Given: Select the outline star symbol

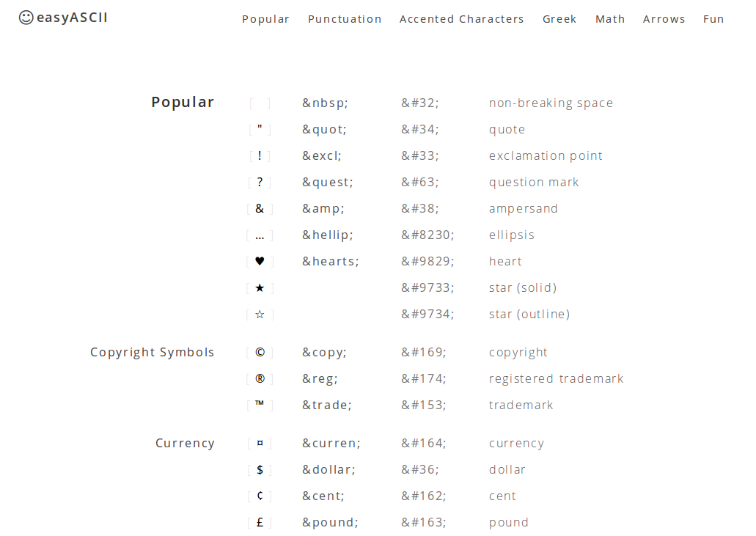Looking at the screenshot, I should click(260, 315).
